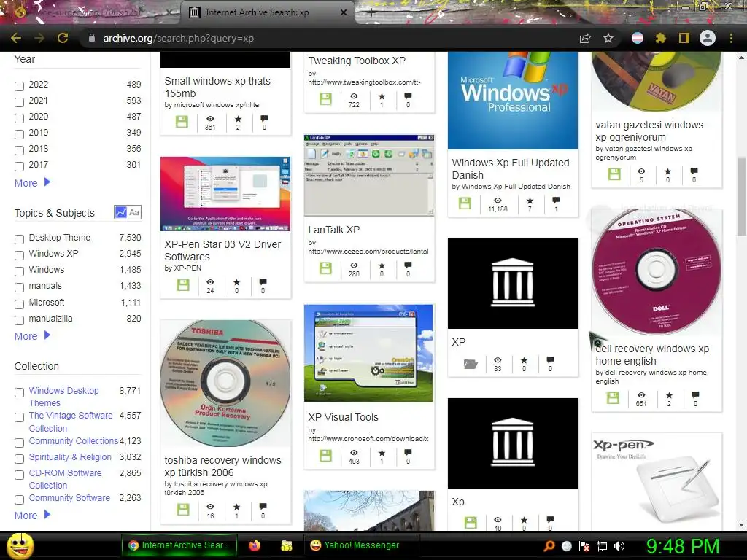This screenshot has width=747, height=560.
Task: Go back with browser back arrow
Action: (x=16, y=38)
